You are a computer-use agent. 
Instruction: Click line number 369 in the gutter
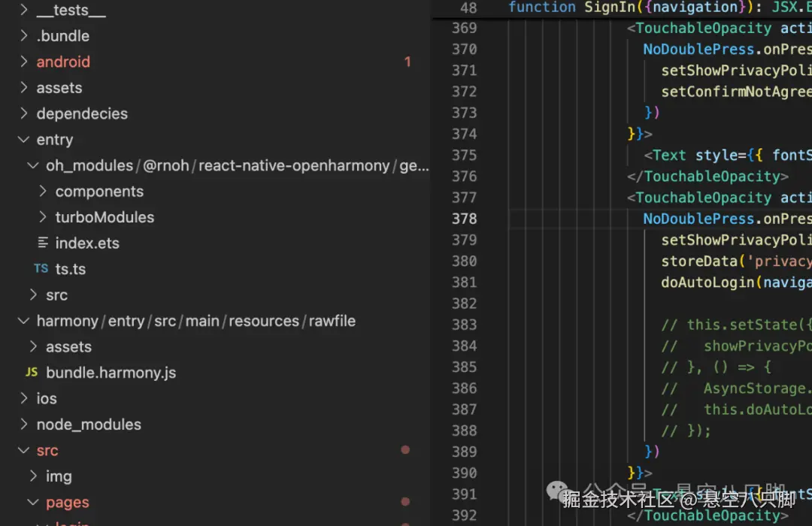coord(464,28)
